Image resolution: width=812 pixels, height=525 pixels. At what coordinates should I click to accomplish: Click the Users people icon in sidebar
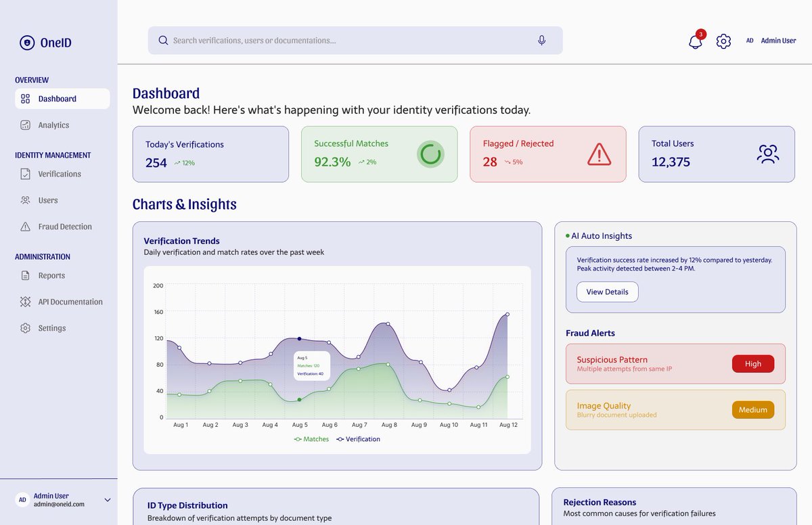coord(25,200)
